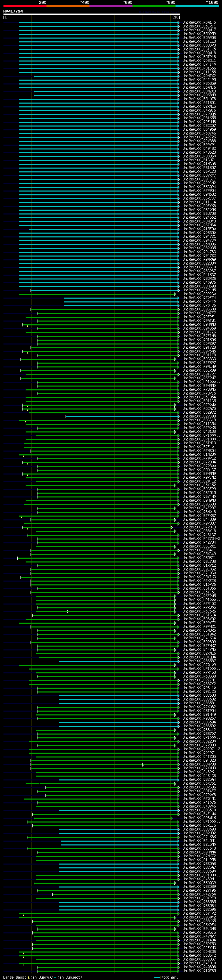Select hit UniRef100_A9HNN4
The width and height of the screenshot is (222, 980).
click(199, 852)
